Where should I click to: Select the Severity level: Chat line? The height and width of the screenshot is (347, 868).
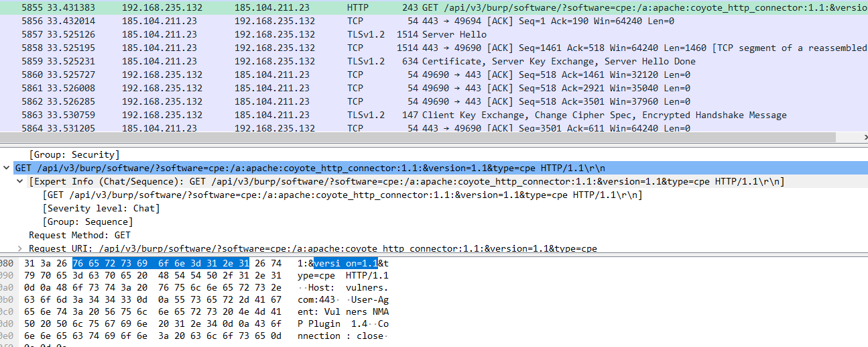tap(101, 208)
